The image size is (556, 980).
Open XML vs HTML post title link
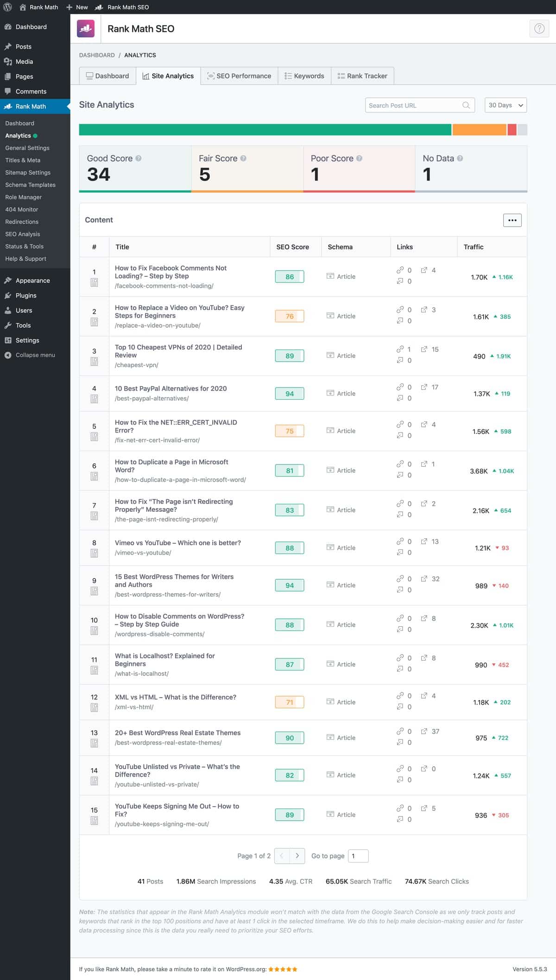coord(176,697)
